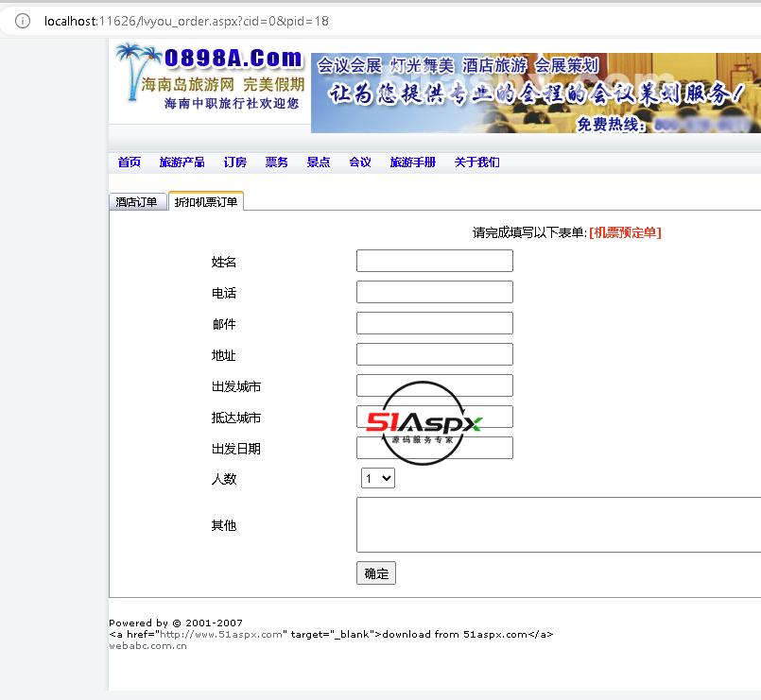Switch to the 折扣机票订单 tab
Screen dimensions: 761x700
206,201
